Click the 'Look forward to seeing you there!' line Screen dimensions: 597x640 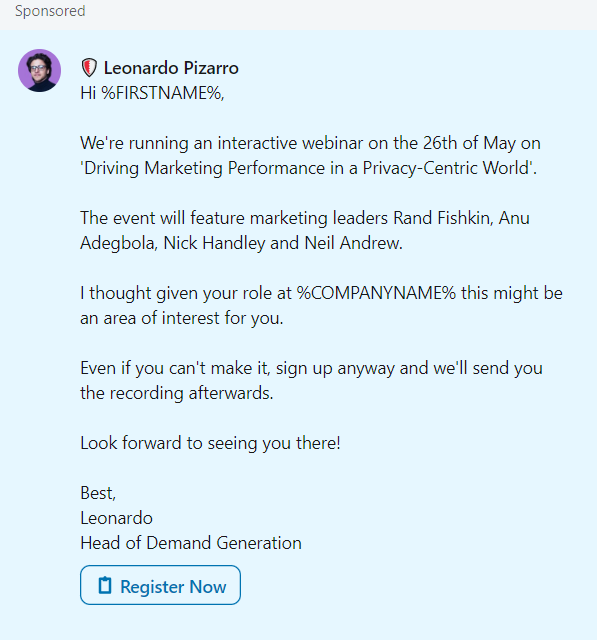pyautogui.click(x=211, y=443)
